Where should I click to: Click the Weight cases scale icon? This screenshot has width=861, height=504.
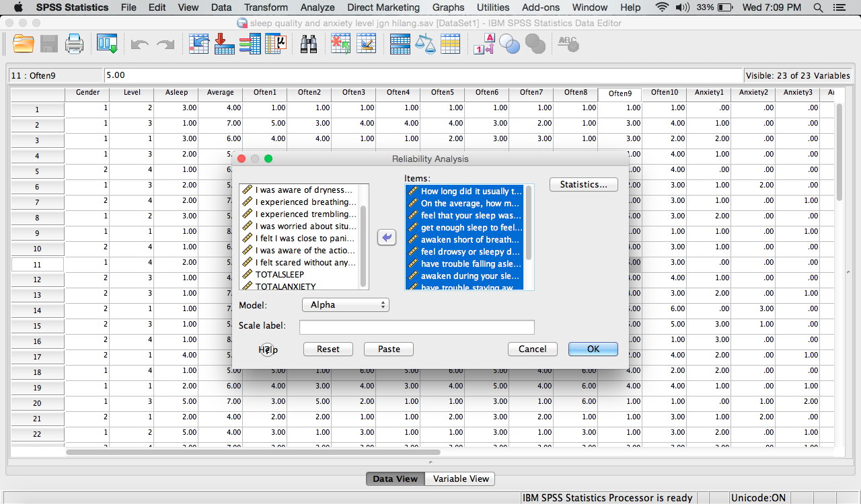[425, 44]
